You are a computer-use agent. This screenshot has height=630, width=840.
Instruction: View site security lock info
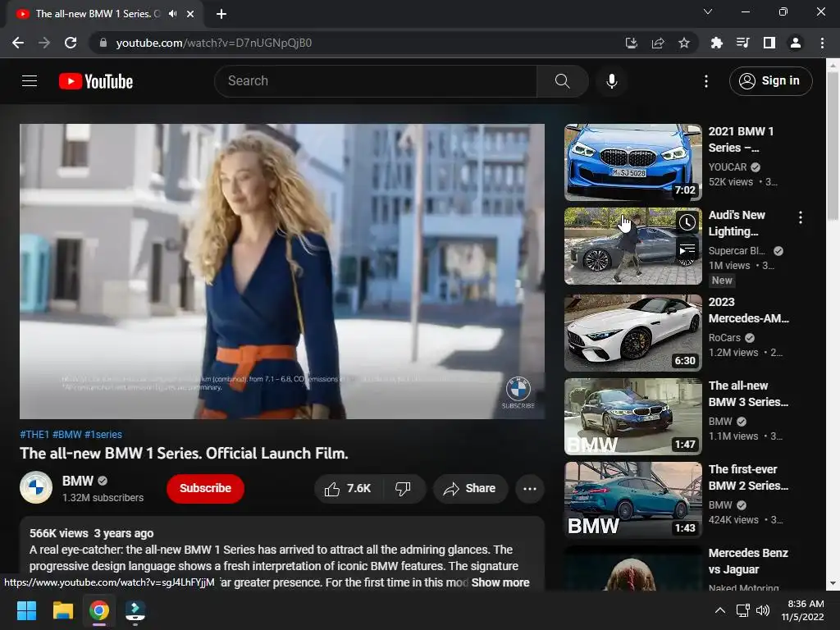point(103,43)
